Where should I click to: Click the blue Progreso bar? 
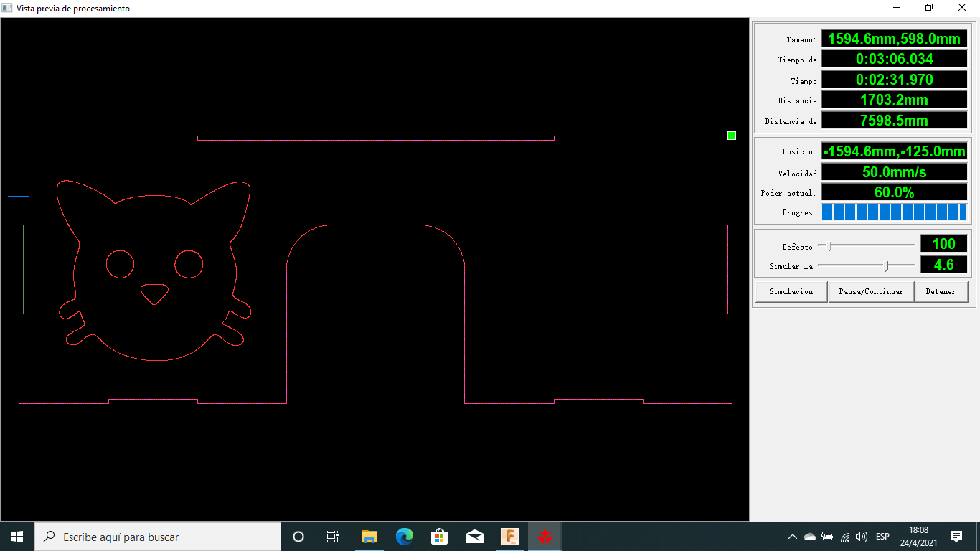coord(894,212)
